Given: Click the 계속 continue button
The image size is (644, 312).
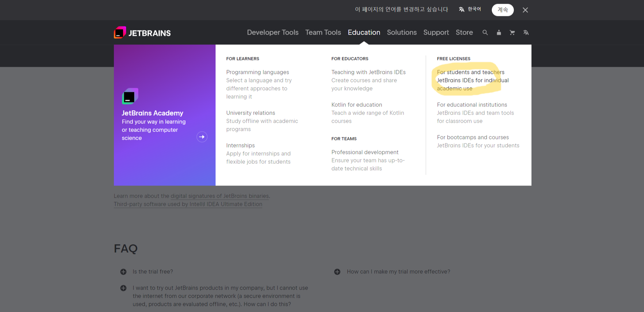Looking at the screenshot, I should [503, 10].
